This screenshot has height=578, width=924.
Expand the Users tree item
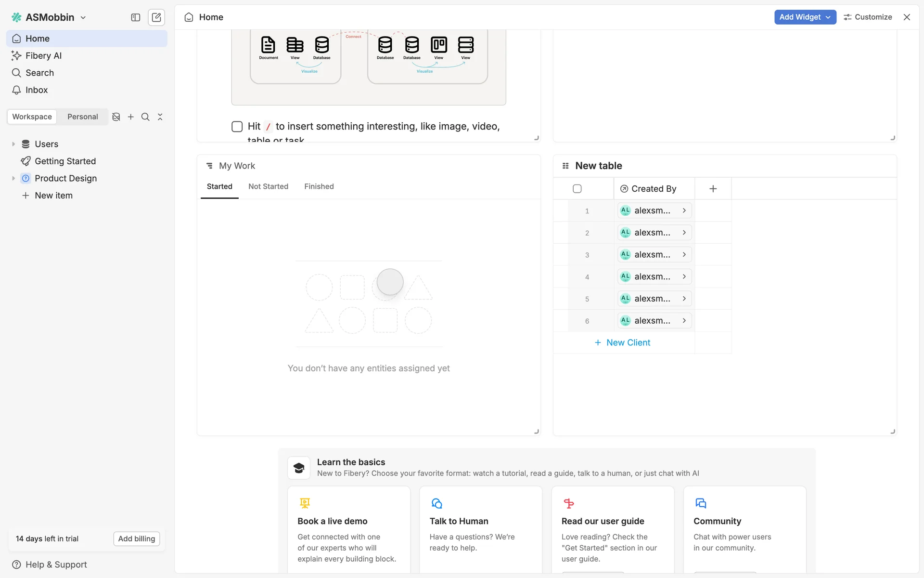pos(13,144)
